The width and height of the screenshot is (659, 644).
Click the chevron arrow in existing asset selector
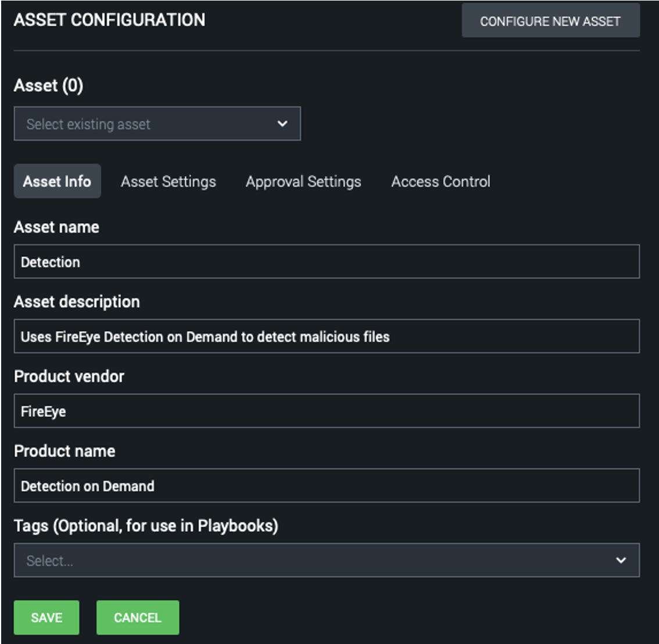coord(282,124)
